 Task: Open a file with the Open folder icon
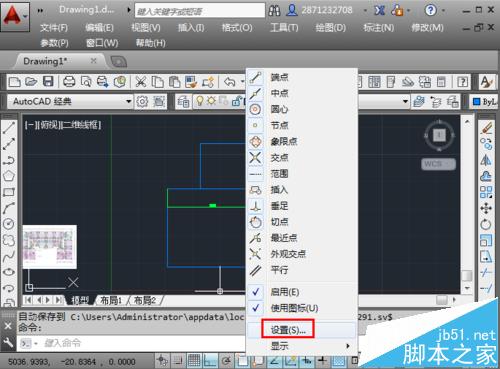pos(31,82)
